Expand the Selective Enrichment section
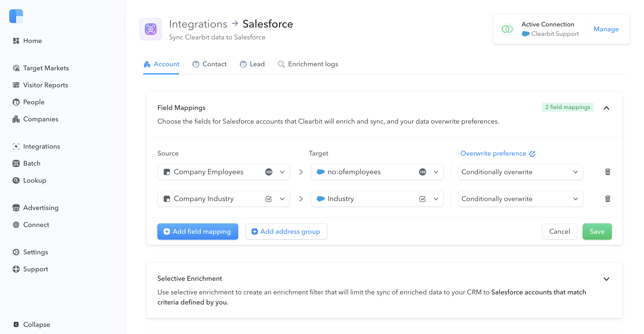Image resolution: width=644 pixels, height=334 pixels. click(606, 279)
